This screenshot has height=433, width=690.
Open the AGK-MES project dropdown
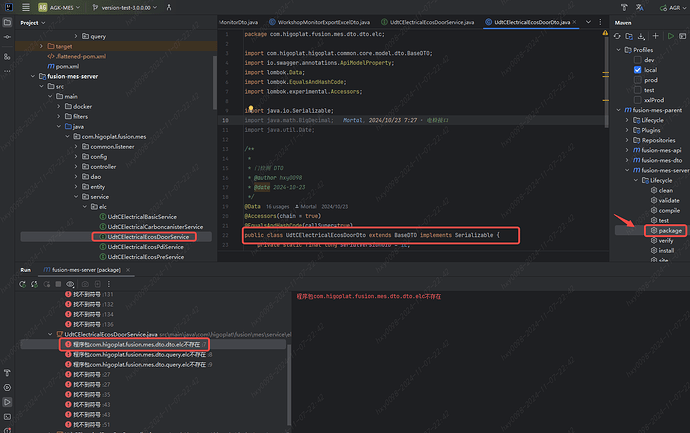coord(59,7)
